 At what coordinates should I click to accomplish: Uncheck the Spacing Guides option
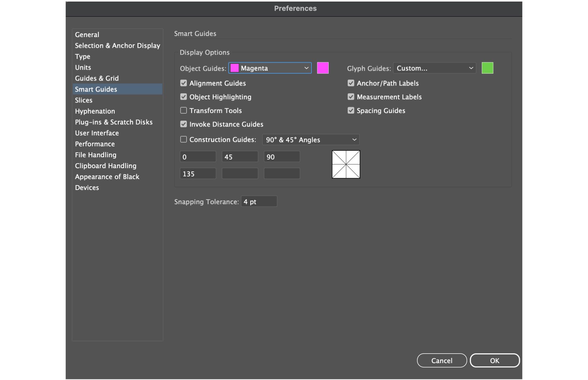click(x=351, y=110)
